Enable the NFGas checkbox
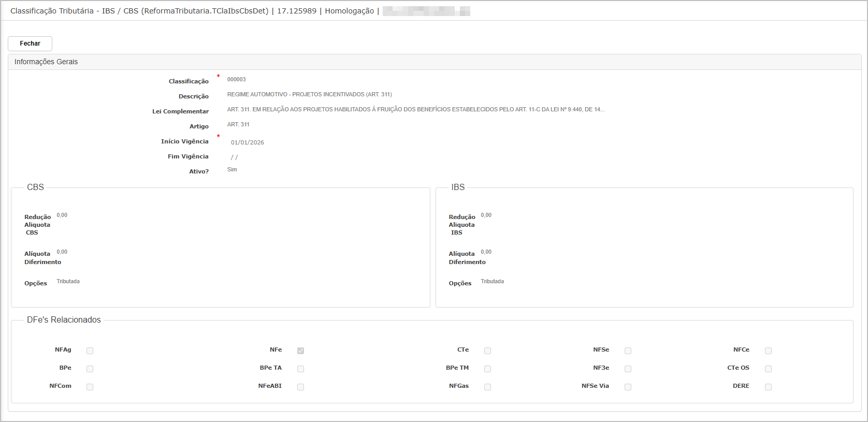868x422 pixels. point(487,387)
